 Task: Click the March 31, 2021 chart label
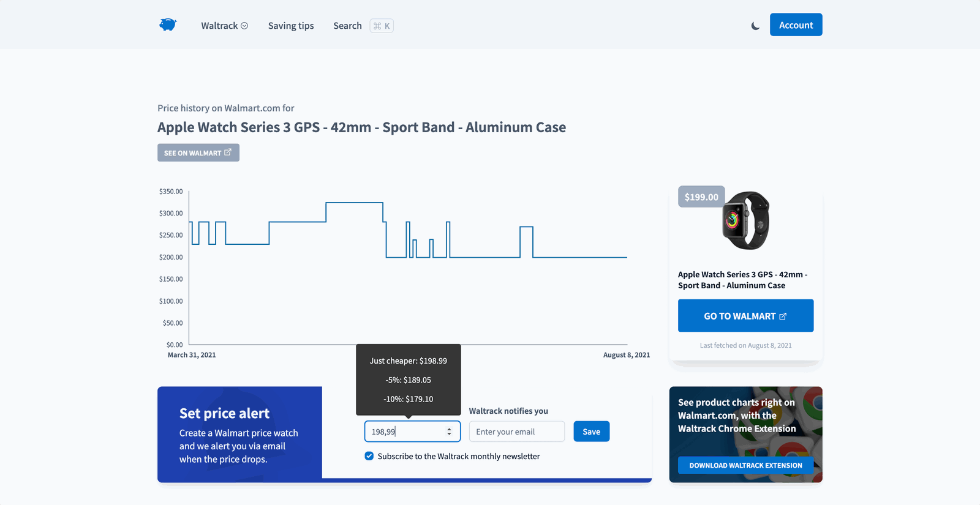click(x=192, y=355)
